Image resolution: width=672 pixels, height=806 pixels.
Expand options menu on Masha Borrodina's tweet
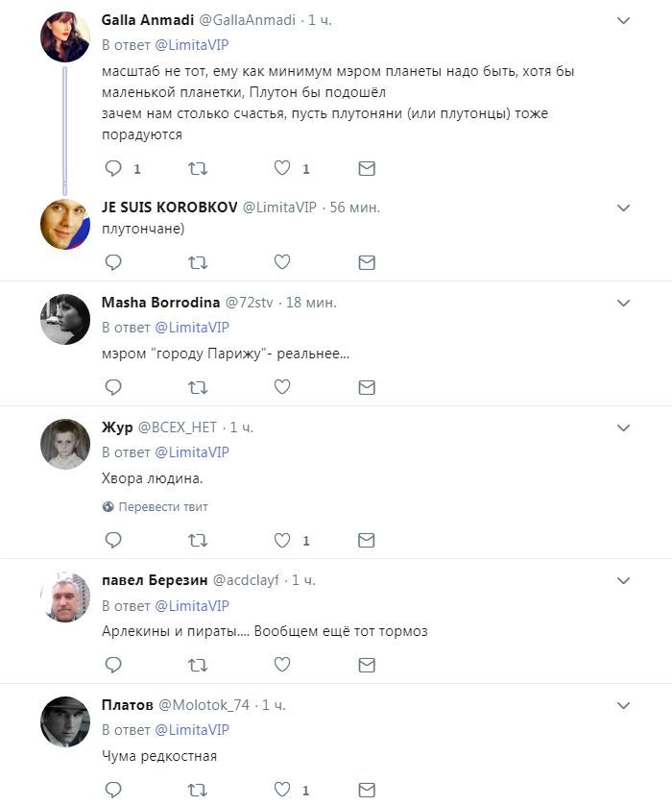[623, 303]
